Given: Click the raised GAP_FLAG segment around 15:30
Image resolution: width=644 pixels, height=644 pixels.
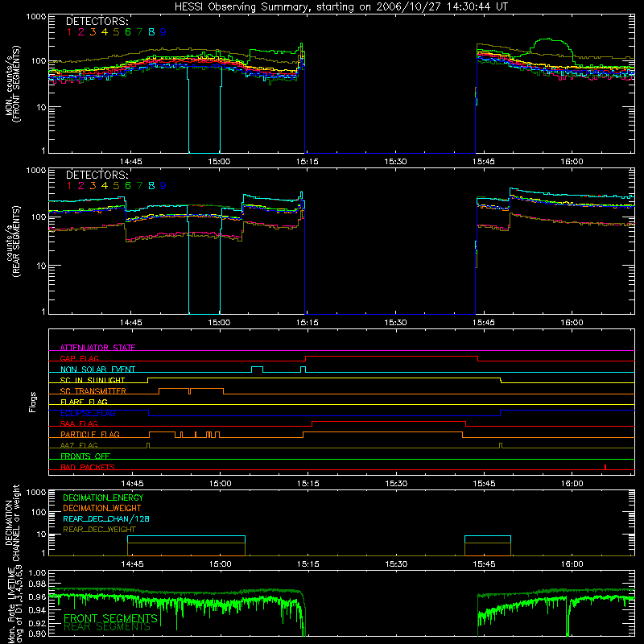Looking at the screenshot, I should coord(391,357).
